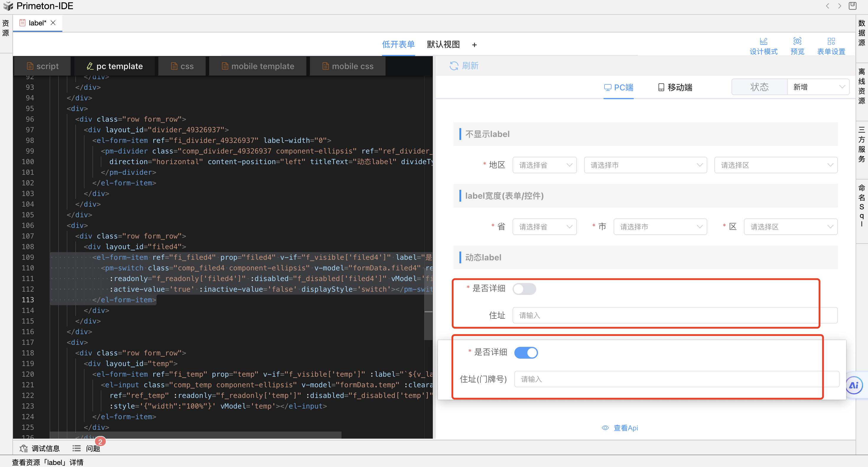Image resolution: width=868 pixels, height=467 pixels.
Task: Click the 设计模式 design mode icon
Action: (x=763, y=41)
